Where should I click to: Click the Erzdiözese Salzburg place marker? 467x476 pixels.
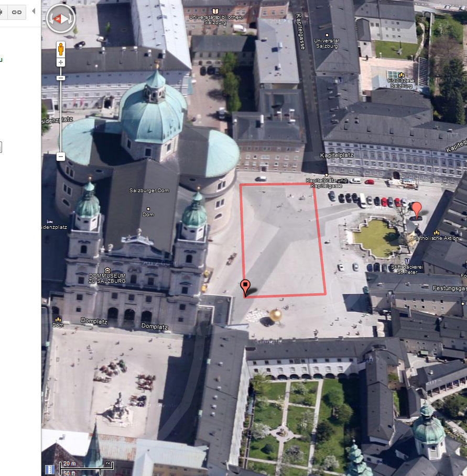(x=401, y=75)
